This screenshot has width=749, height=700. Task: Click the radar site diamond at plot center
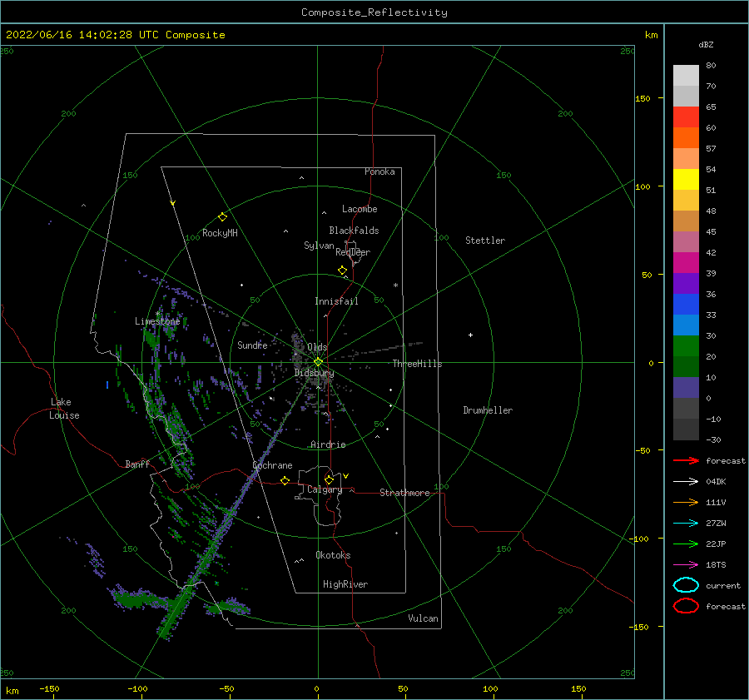[x=318, y=362]
